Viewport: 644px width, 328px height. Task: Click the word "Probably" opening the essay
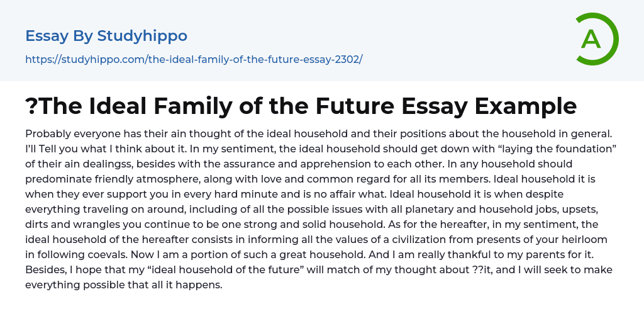48,133
